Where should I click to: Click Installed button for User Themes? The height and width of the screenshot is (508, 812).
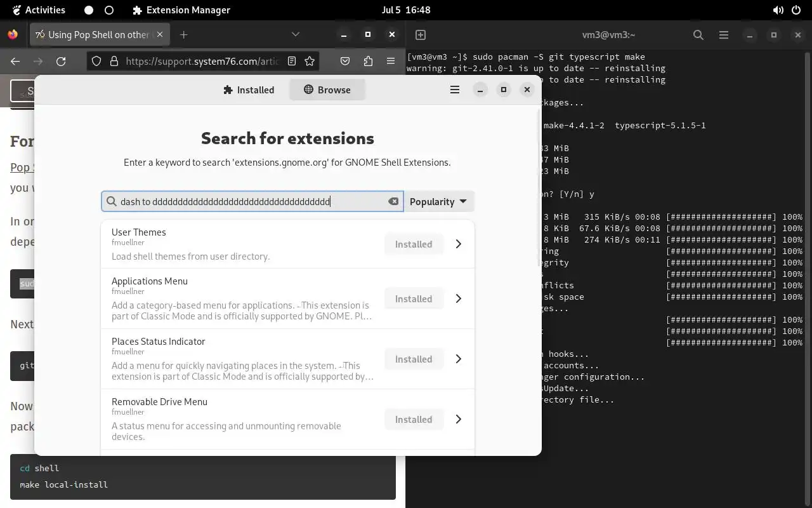414,244
